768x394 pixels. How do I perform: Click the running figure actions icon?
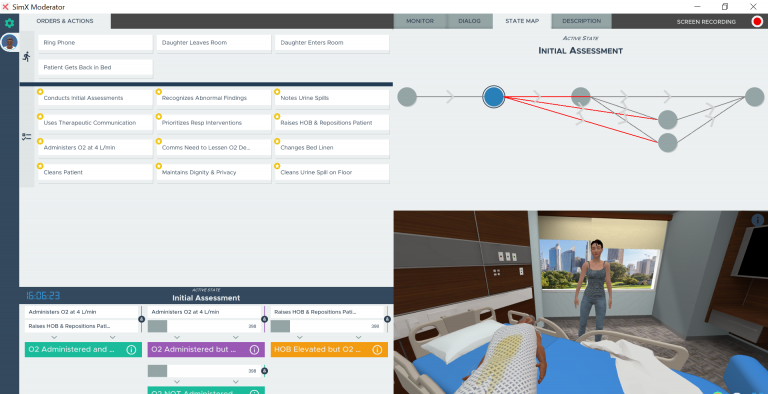26,57
